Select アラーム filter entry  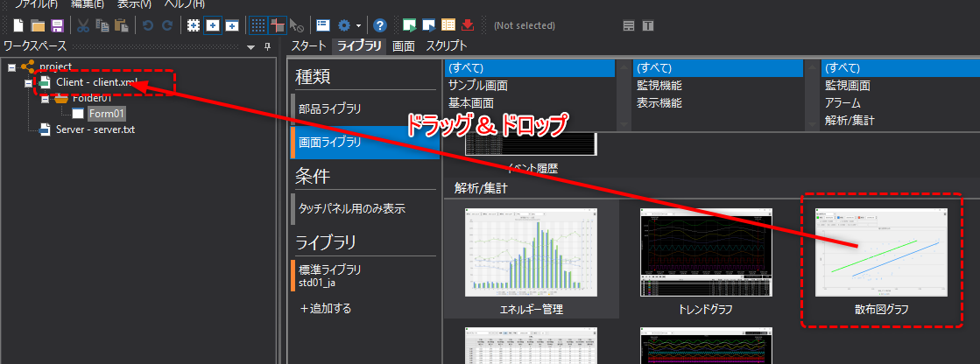(843, 103)
